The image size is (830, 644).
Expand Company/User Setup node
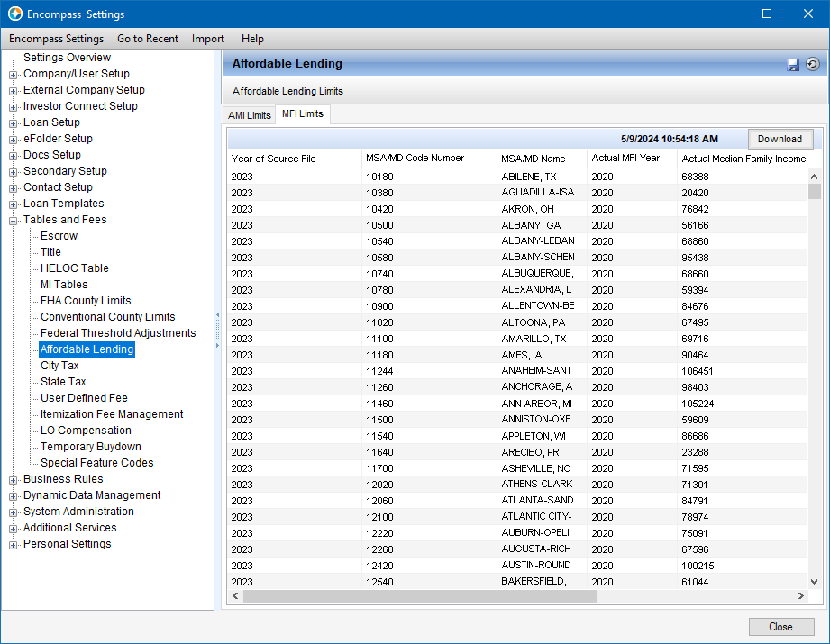point(14,75)
